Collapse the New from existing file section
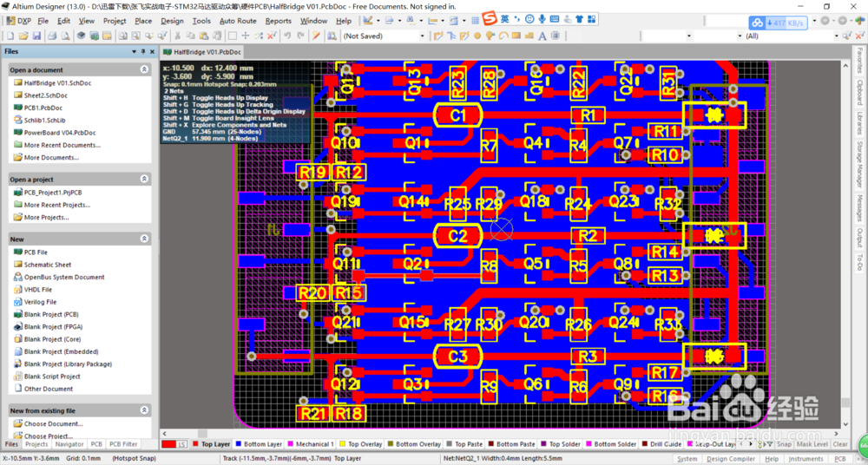Screen dimensions: 868x465 click(x=144, y=410)
